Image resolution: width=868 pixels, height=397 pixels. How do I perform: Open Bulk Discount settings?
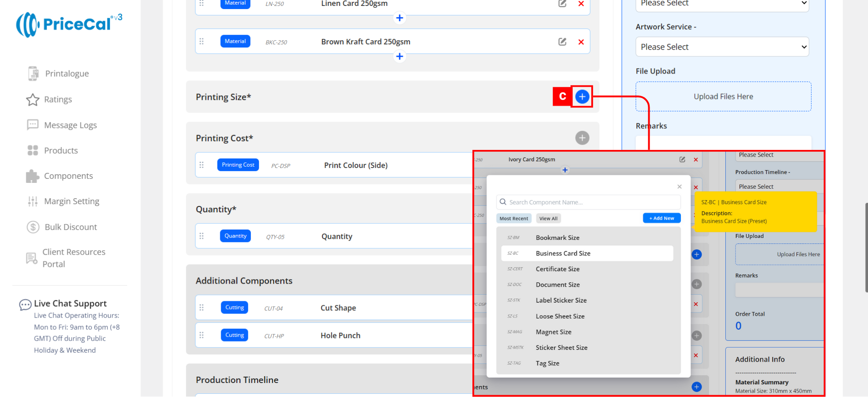coord(71,227)
